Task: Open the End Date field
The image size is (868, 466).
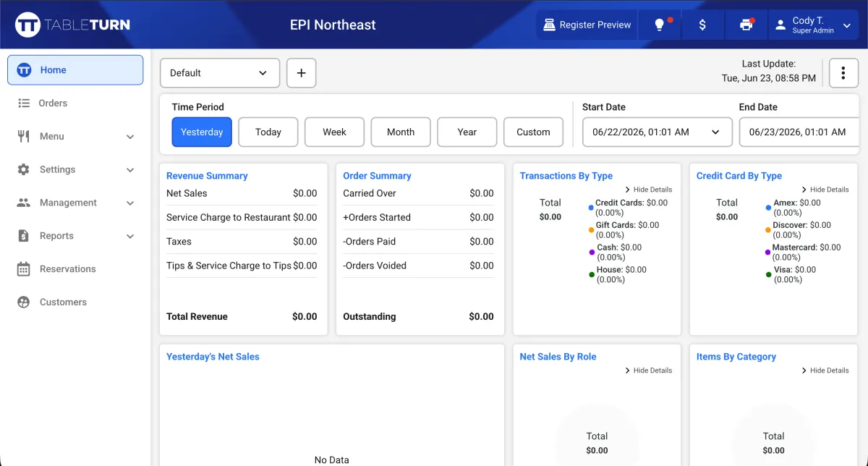Action: coord(799,132)
